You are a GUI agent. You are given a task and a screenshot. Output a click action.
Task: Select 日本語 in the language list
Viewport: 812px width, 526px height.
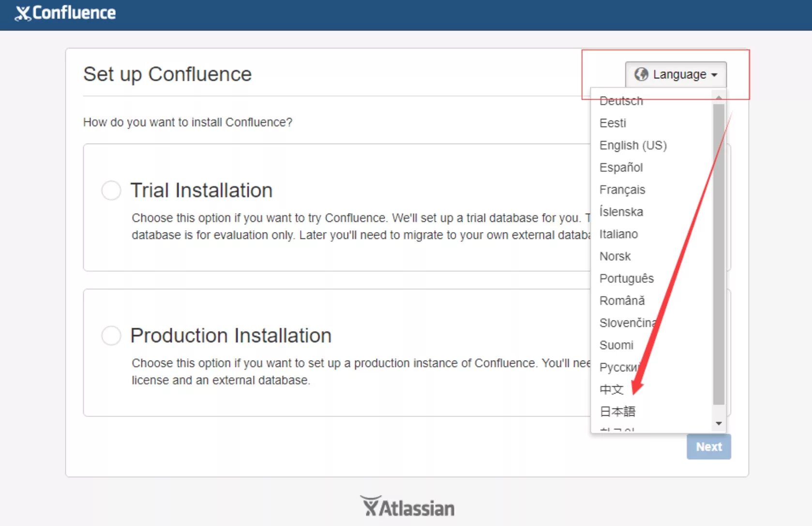click(x=617, y=411)
